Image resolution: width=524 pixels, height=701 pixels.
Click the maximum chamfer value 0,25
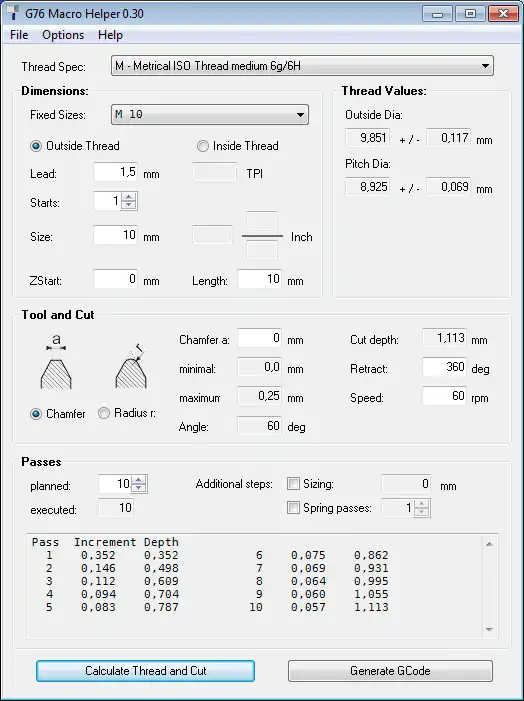click(259, 396)
